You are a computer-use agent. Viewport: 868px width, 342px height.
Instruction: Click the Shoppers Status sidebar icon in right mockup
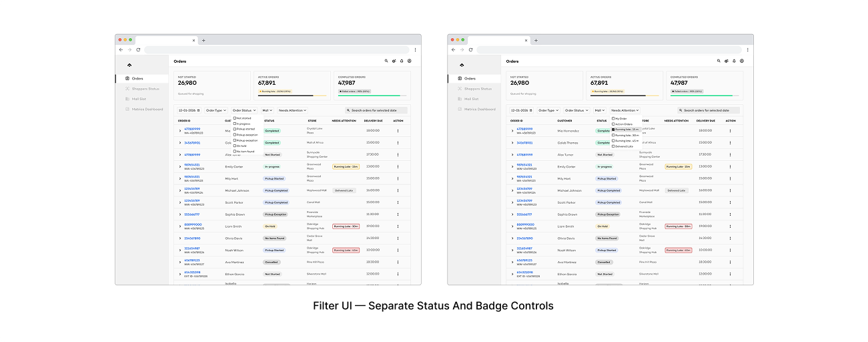pos(459,89)
